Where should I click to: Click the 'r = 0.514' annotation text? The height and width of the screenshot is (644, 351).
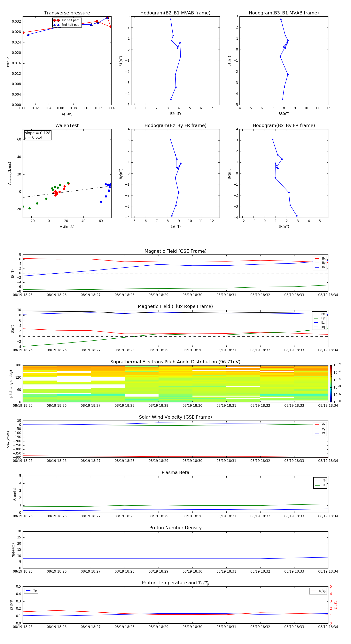(34, 137)
